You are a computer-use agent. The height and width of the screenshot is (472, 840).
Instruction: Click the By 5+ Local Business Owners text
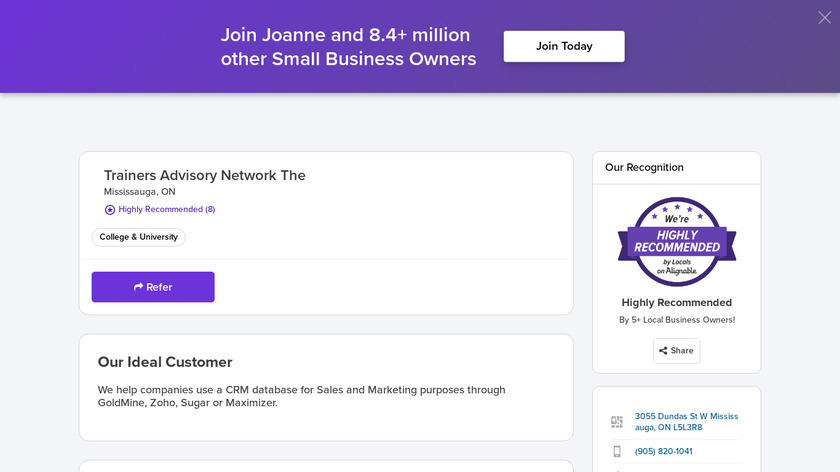pos(677,320)
